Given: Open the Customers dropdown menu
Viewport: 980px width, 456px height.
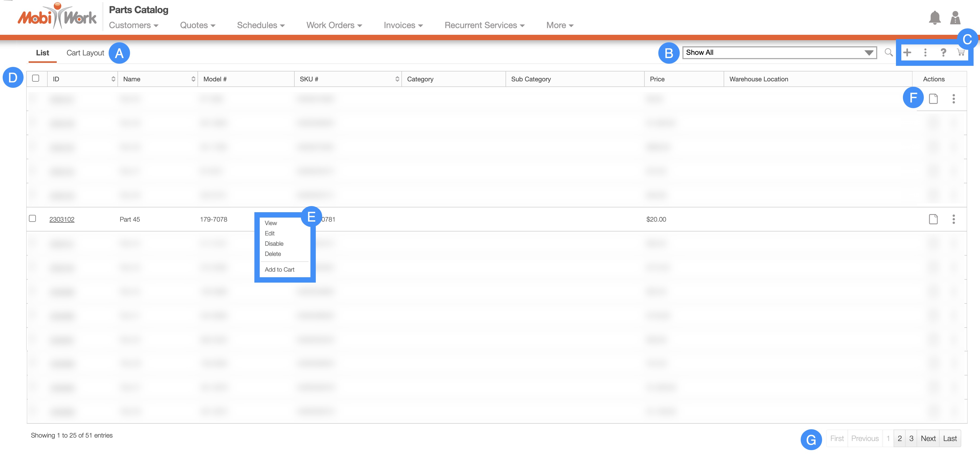Looking at the screenshot, I should pos(134,25).
